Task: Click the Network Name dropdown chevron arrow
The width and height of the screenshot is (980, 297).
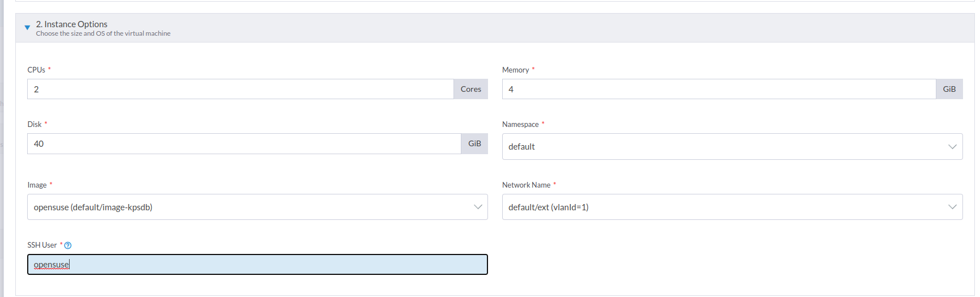Action: (x=952, y=207)
